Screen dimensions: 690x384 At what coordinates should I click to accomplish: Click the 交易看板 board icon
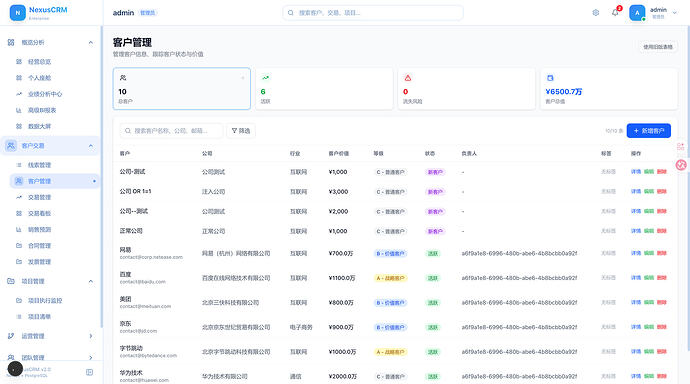tap(19, 213)
